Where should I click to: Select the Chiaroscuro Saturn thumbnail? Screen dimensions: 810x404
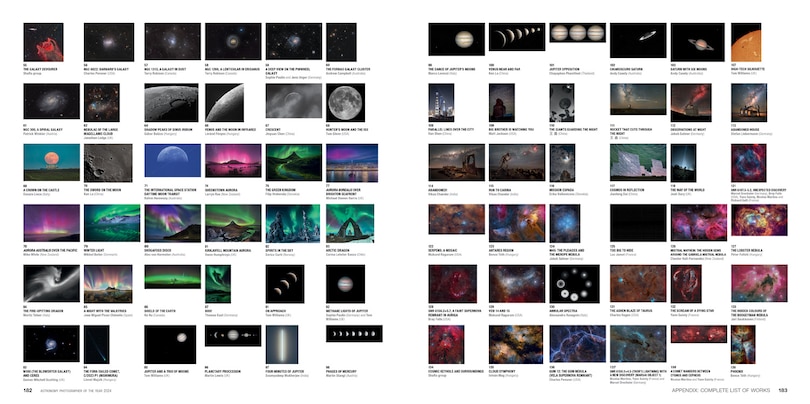(638, 40)
